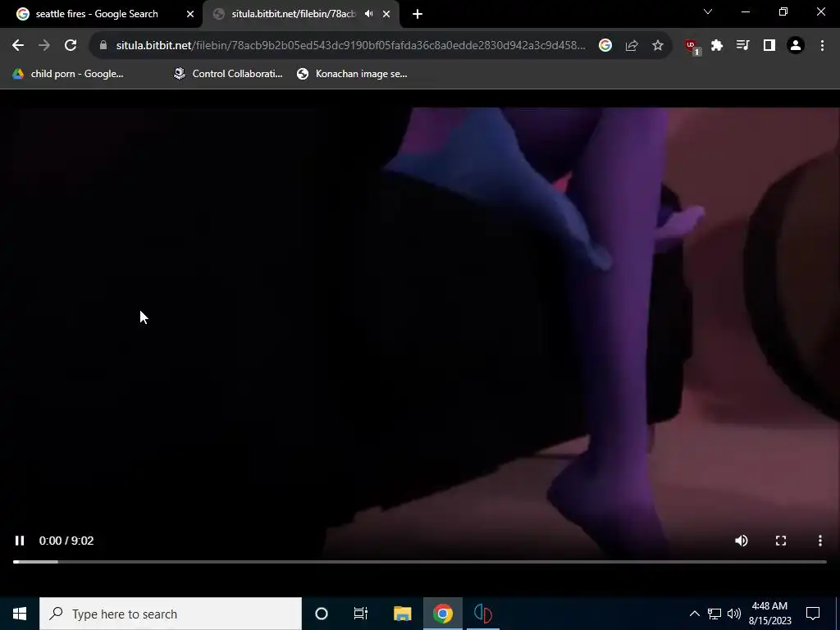The width and height of the screenshot is (840, 630).
Task: Open a new tab
Action: (x=418, y=14)
